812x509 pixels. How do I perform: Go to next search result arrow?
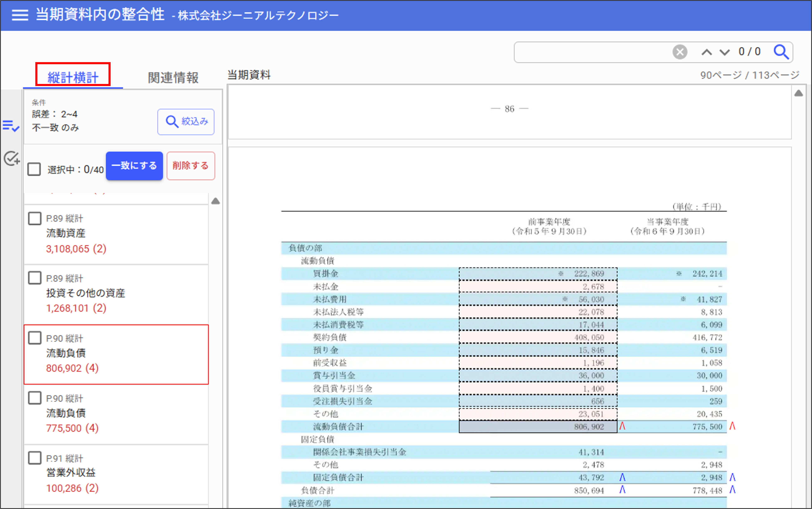point(724,53)
